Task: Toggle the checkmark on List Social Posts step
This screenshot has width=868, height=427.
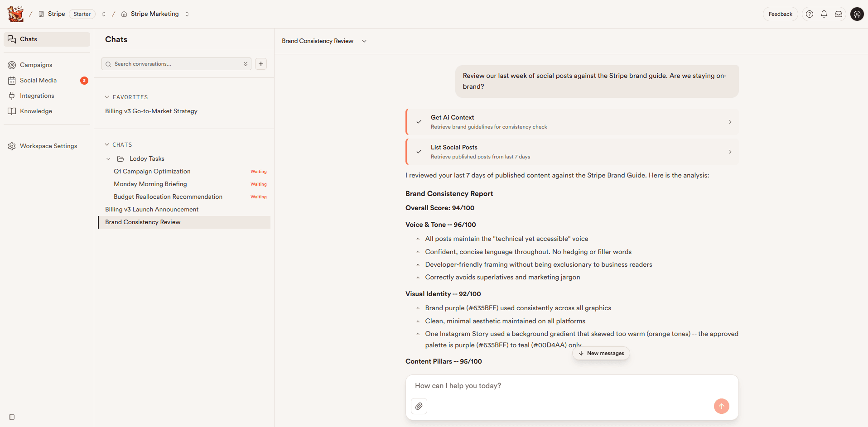Action: coord(419,151)
